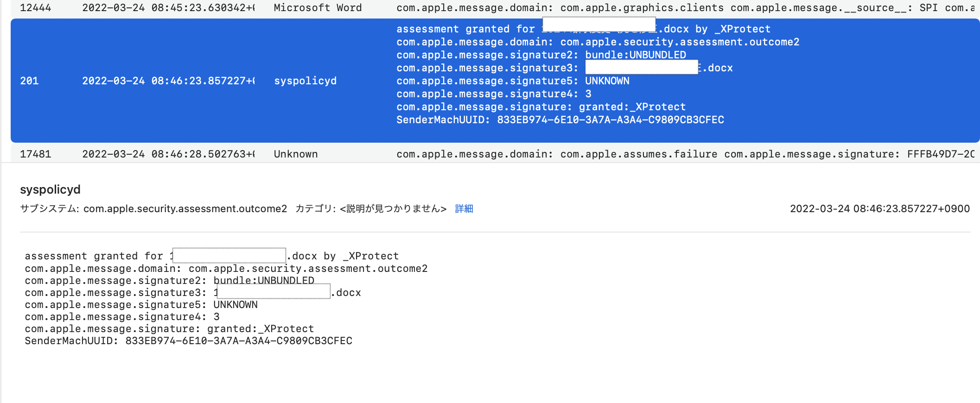Click the full timestamp at the detail pane's right
The image size is (980, 403).
point(879,209)
